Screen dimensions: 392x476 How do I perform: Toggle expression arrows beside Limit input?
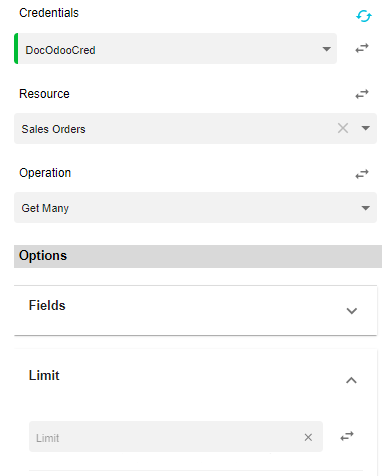pos(347,436)
